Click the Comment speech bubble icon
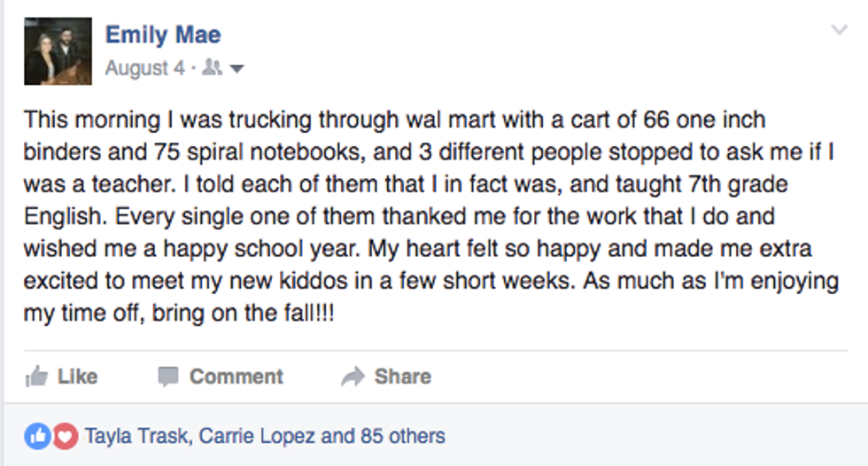This screenshot has width=868, height=466. click(x=168, y=377)
